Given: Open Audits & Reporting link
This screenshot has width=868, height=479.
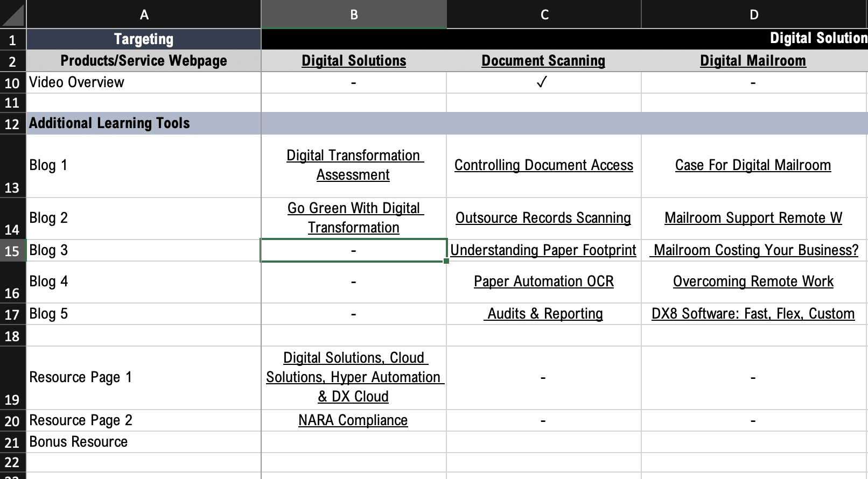Looking at the screenshot, I should 543,314.
